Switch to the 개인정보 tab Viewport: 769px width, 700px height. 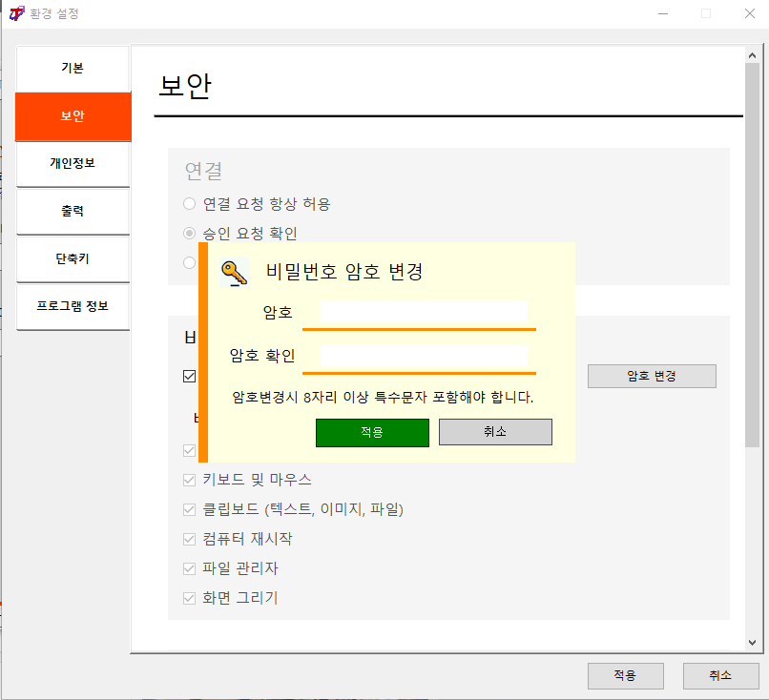pyautogui.click(x=73, y=163)
